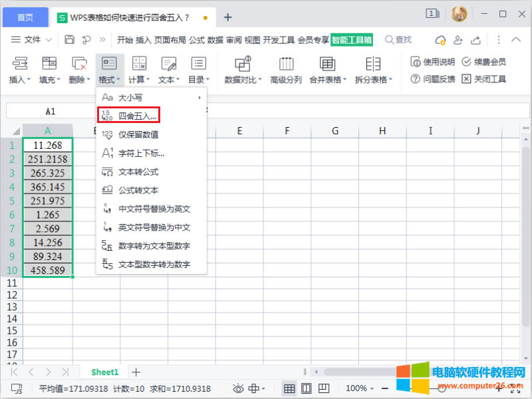Click the A1 name box field
Image resolution: width=532 pixels, height=399 pixels.
[x=51, y=111]
